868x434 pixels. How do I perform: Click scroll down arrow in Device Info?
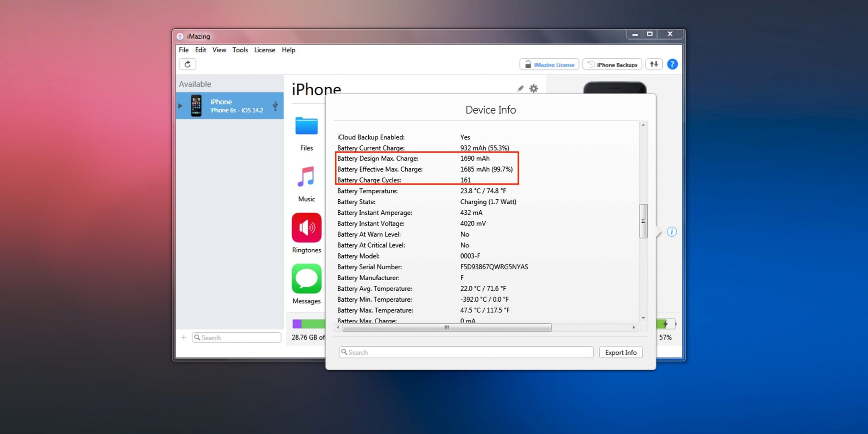click(643, 318)
